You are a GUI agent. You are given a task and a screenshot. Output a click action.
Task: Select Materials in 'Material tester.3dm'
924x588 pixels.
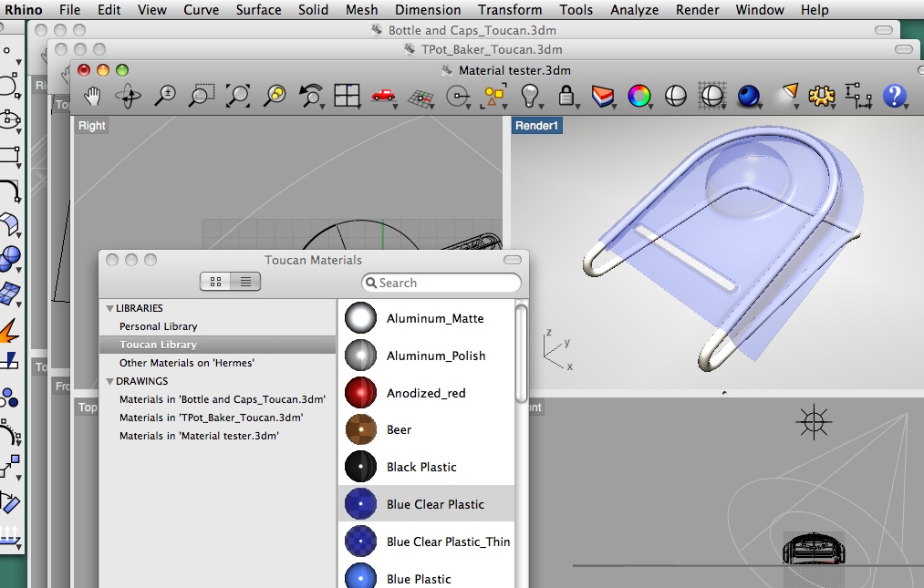pos(199,436)
